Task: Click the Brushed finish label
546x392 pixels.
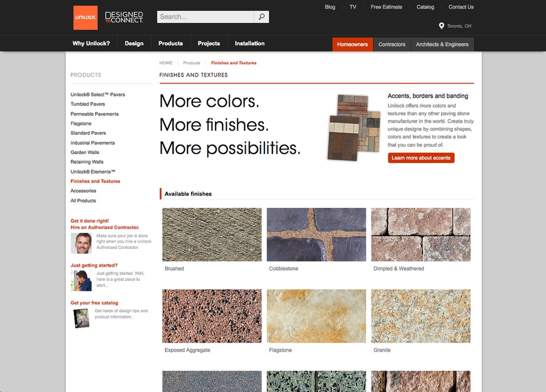Action: (x=174, y=269)
